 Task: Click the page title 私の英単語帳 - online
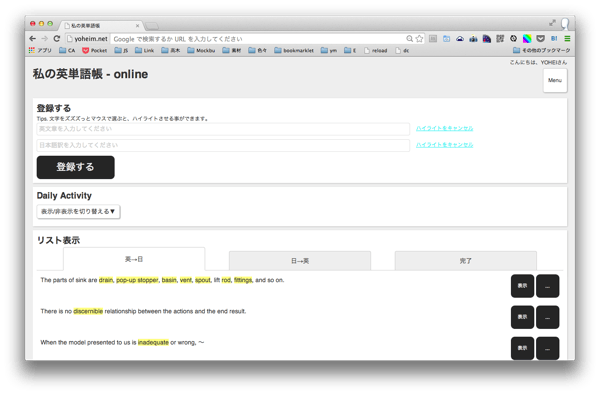(90, 74)
